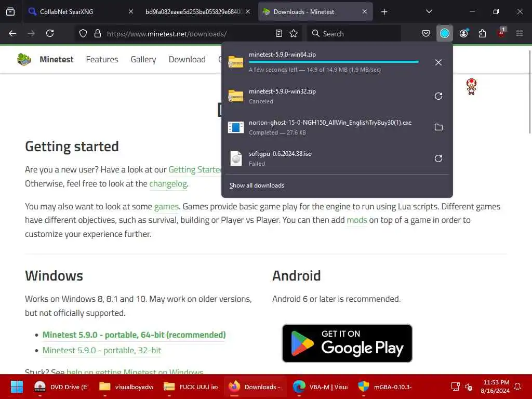
Task: Open the Download nav menu item
Action: tap(187, 59)
